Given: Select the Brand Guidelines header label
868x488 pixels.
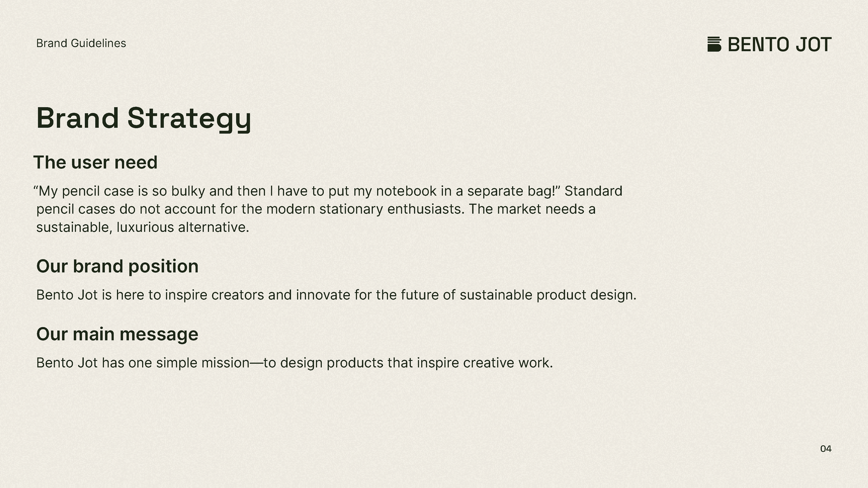Looking at the screenshot, I should (x=81, y=43).
